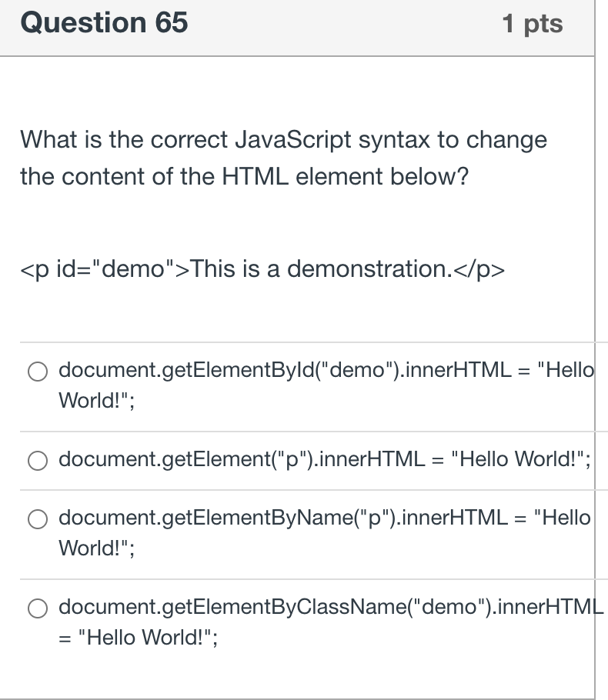Click the "What is the correct JavaScript syntax" line

[x=283, y=140]
